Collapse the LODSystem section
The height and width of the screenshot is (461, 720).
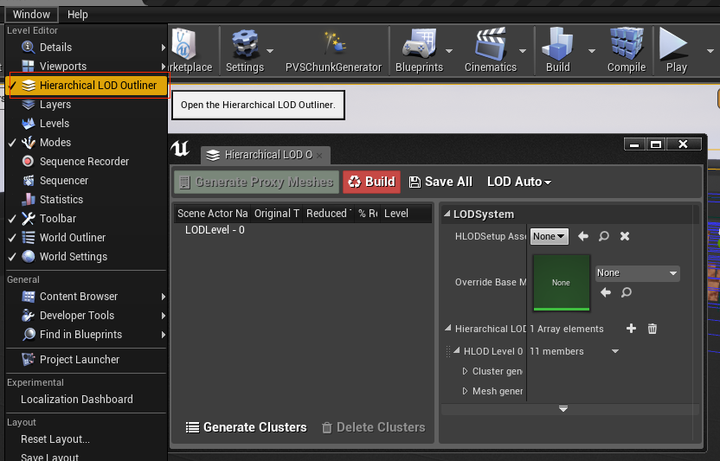click(447, 214)
